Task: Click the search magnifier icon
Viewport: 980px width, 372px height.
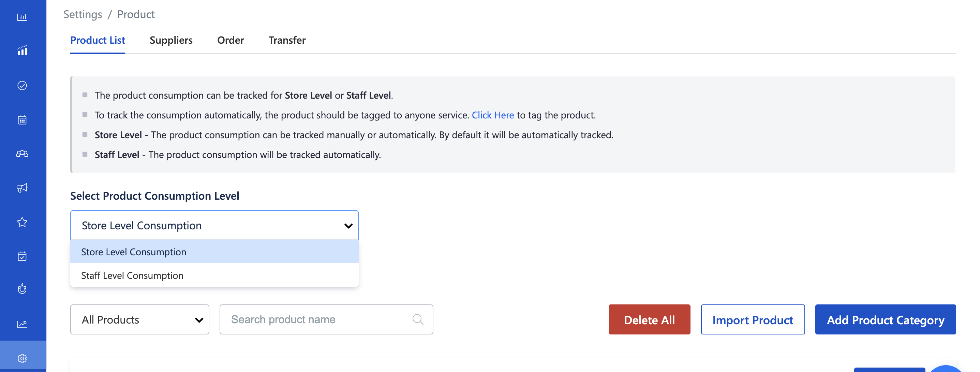Action: [x=418, y=319]
